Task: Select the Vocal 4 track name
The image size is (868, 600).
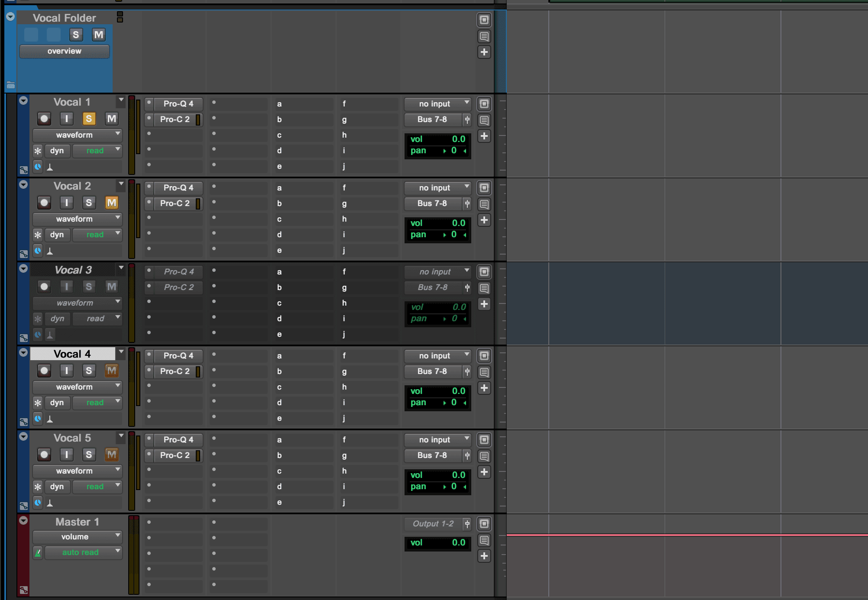Action: click(72, 354)
